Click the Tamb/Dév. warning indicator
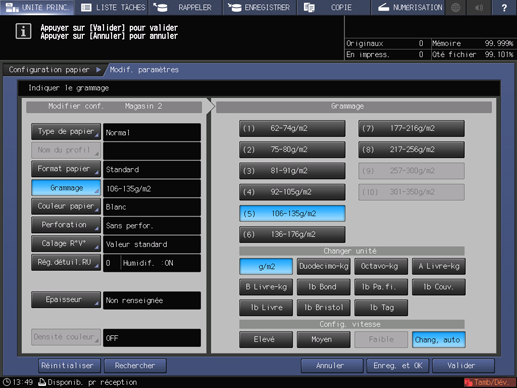The height and width of the screenshot is (388, 517). [489, 382]
